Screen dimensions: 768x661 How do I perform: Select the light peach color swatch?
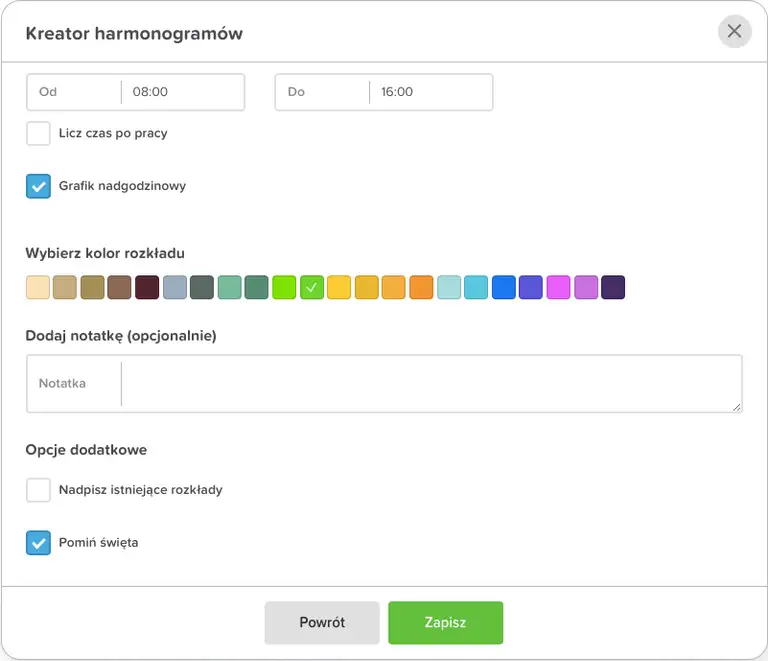[38, 288]
